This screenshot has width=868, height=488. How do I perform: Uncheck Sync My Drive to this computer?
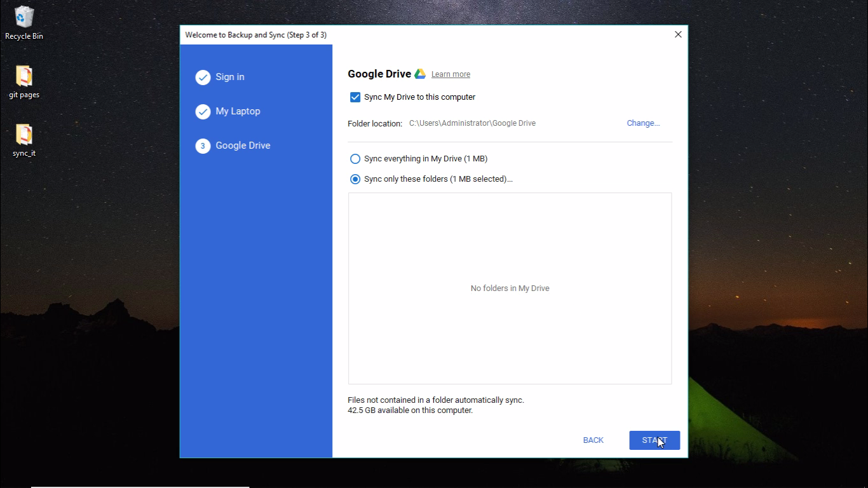coord(355,97)
